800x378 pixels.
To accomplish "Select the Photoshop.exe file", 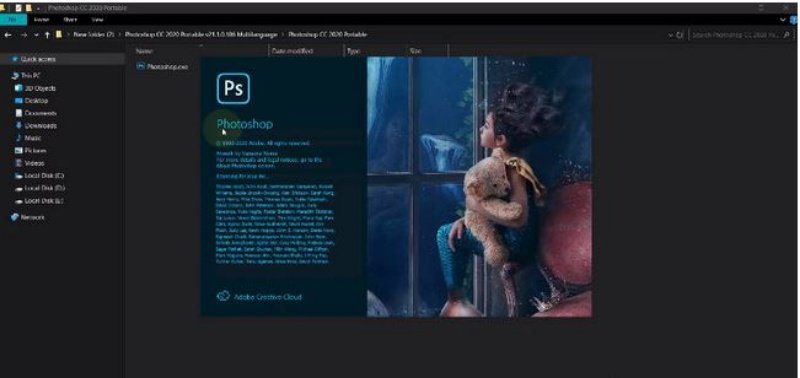I will (x=163, y=66).
